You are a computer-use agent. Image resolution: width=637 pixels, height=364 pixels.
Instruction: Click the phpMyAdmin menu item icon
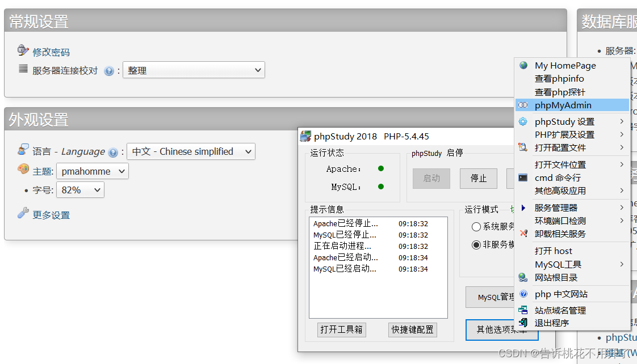523,105
